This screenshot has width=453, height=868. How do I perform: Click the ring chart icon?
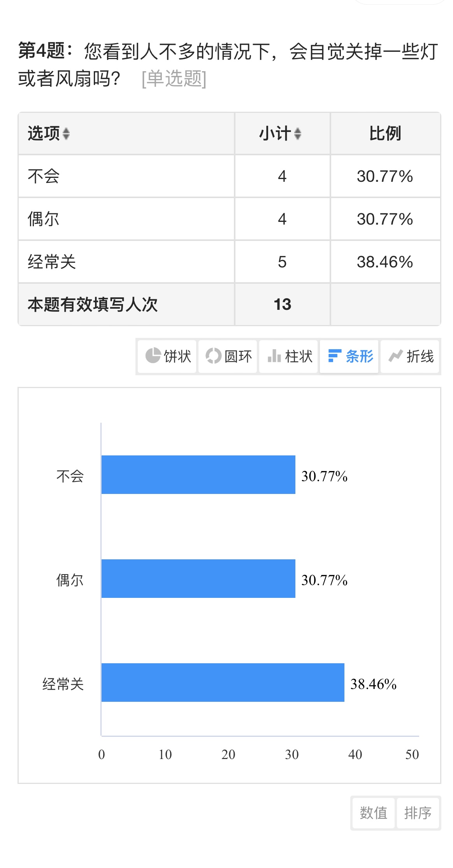[213, 356]
